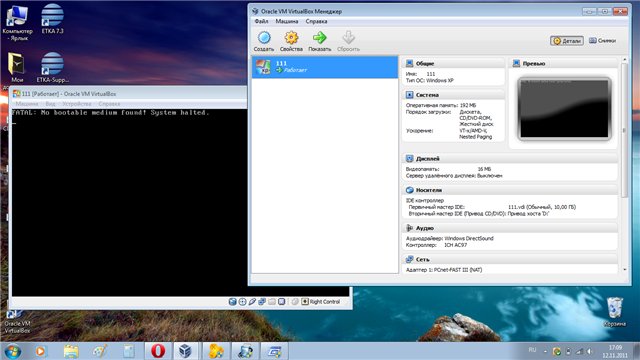The height and width of the screenshot is (360, 640).
Task: Collapse the Аудио section header
Action: pos(509,228)
